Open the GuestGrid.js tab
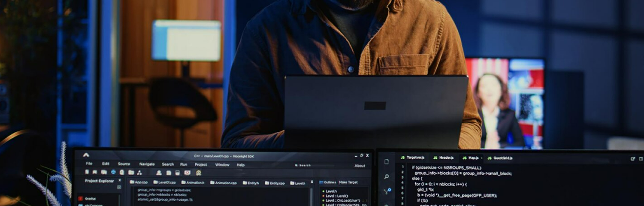Viewport: 644px width, 206px height. click(500, 157)
